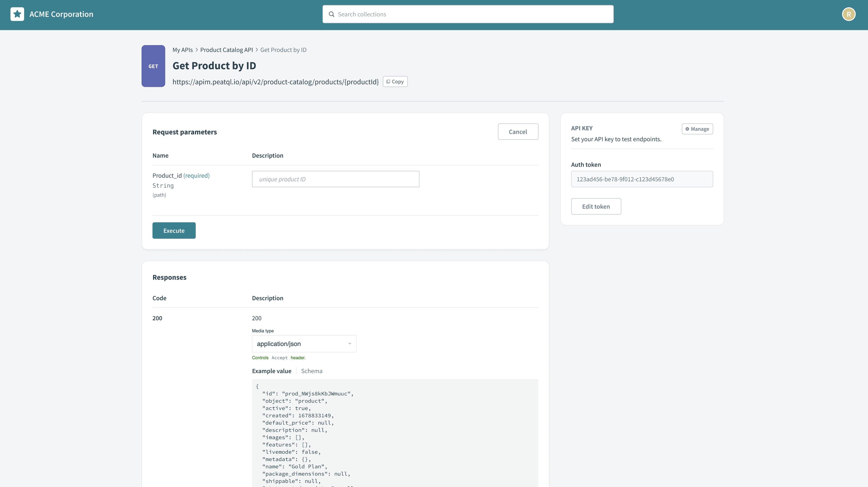Click the GET method badge

click(x=153, y=66)
